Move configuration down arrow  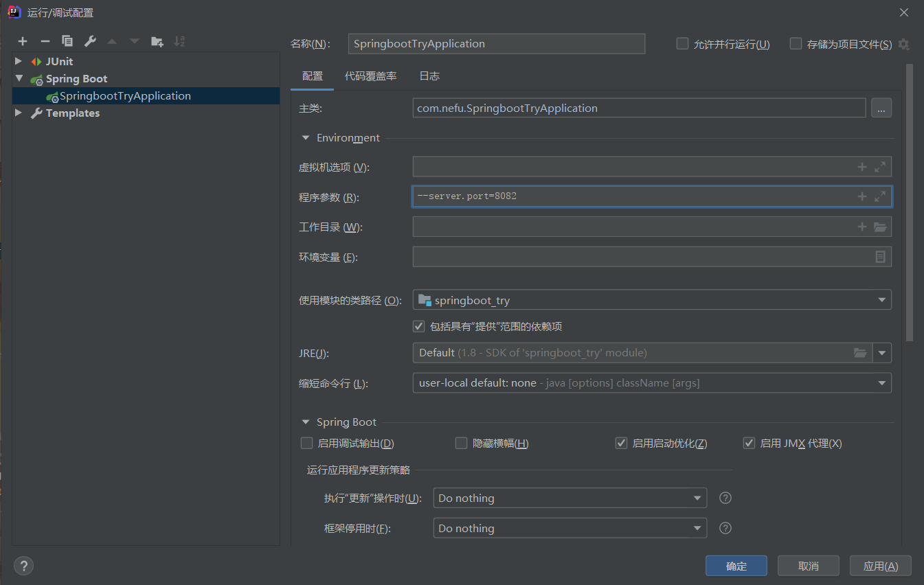tap(135, 41)
